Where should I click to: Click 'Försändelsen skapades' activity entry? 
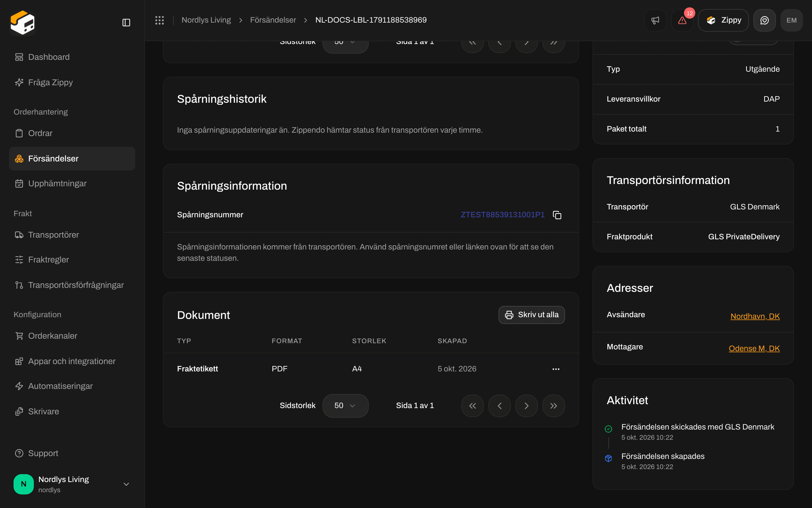pyautogui.click(x=663, y=457)
